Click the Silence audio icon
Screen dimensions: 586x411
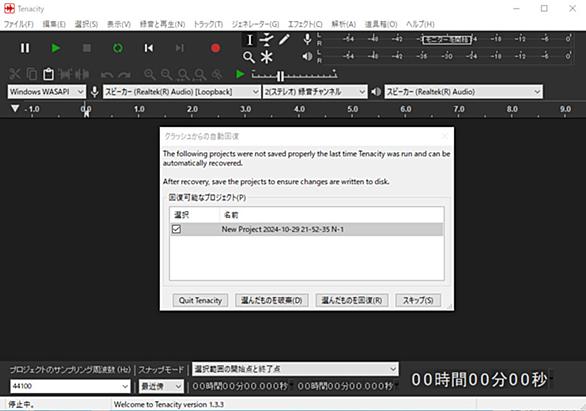tap(81, 74)
